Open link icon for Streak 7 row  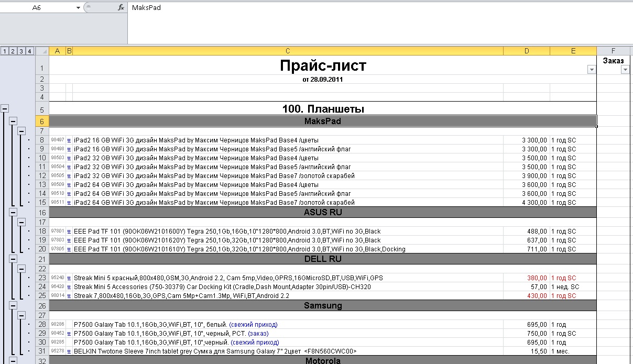pyautogui.click(x=69, y=296)
